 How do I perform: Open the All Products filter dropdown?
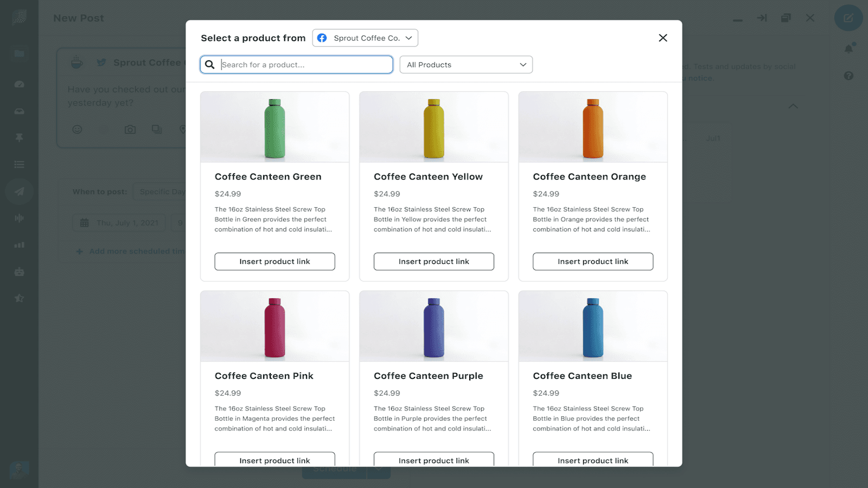coord(465,65)
